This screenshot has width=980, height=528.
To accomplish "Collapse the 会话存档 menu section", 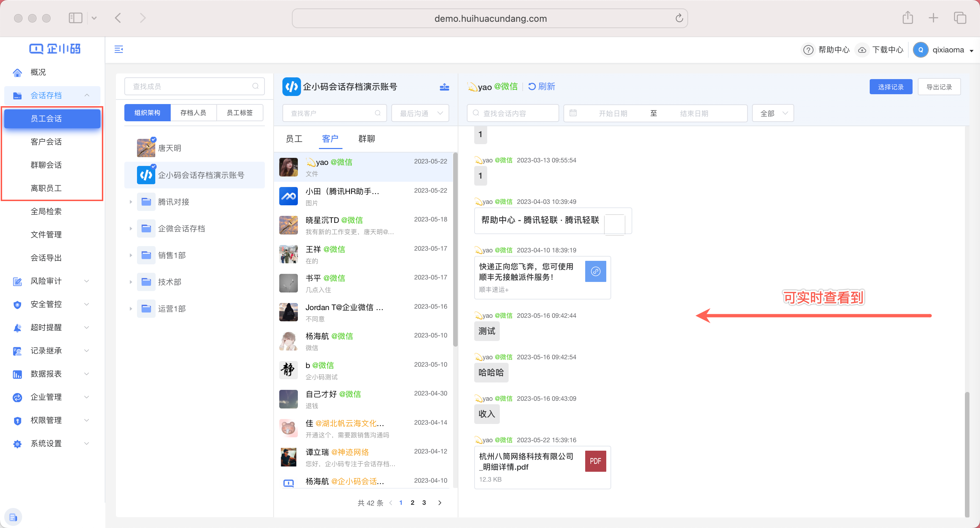I will (x=87, y=95).
